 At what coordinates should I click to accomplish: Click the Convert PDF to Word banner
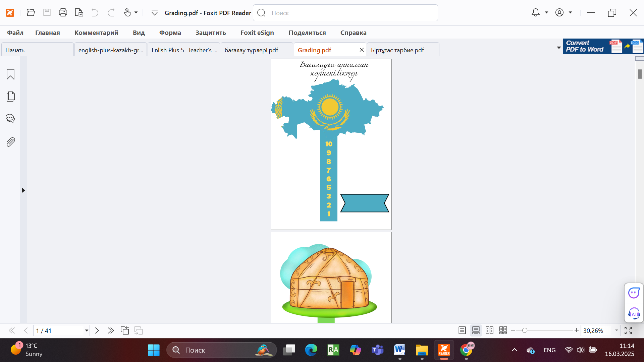[603, 46]
